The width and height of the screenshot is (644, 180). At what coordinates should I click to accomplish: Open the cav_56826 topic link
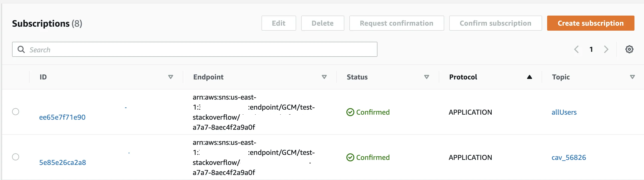click(569, 157)
